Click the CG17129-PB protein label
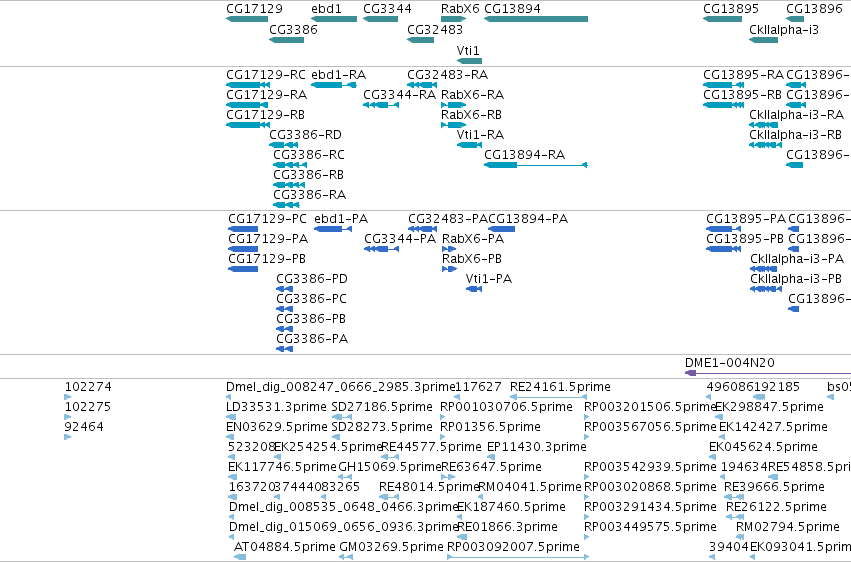851x562 pixels. pos(267,259)
